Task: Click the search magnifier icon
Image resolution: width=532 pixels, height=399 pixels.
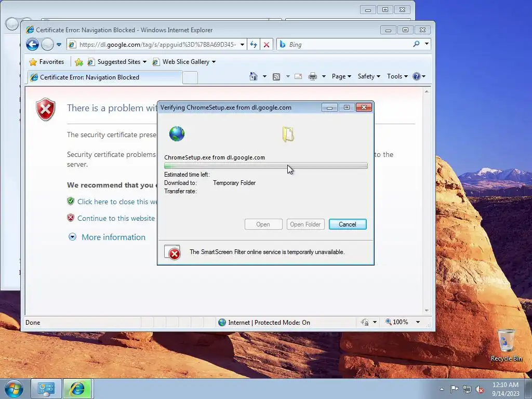Action: (x=416, y=44)
